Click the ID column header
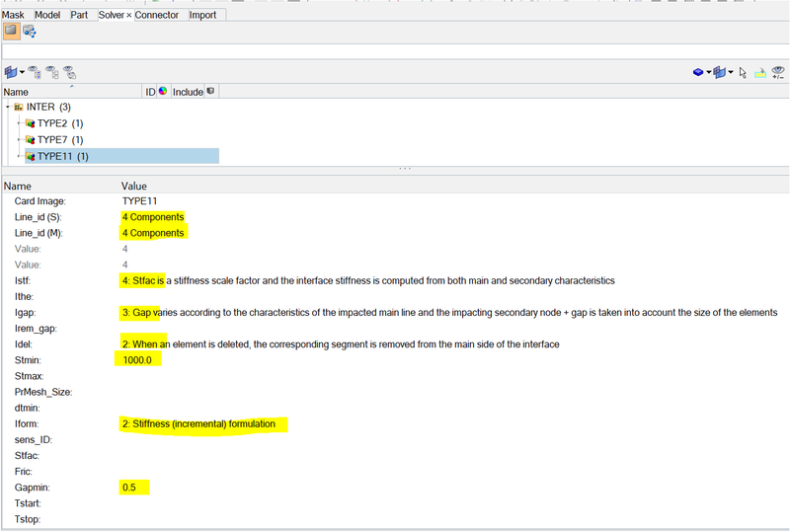The height and width of the screenshot is (532, 790). (x=150, y=92)
